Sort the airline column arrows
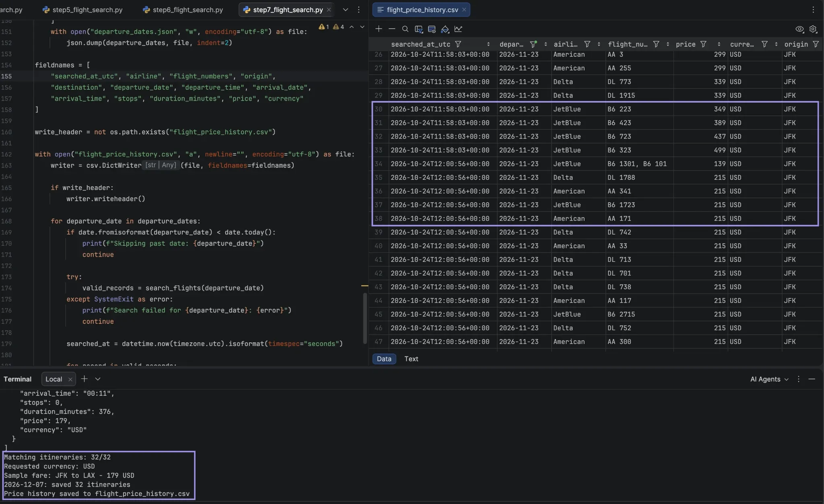This screenshot has width=824, height=504. coord(599,44)
